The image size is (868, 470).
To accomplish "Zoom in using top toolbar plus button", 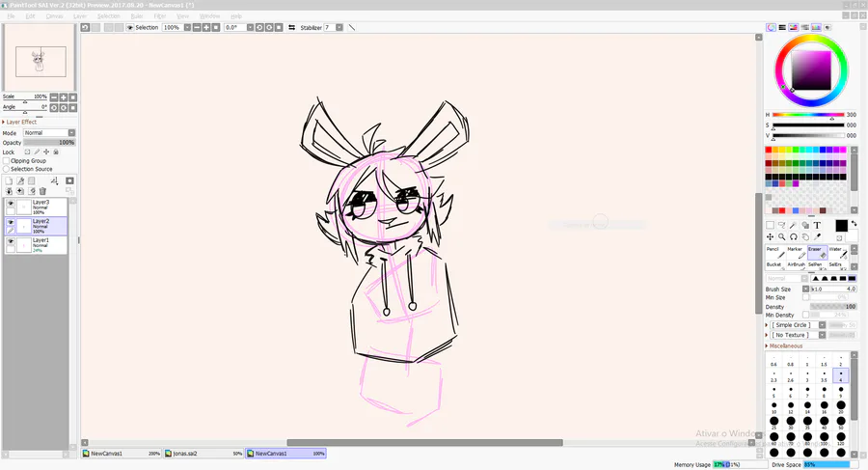I will coord(206,27).
